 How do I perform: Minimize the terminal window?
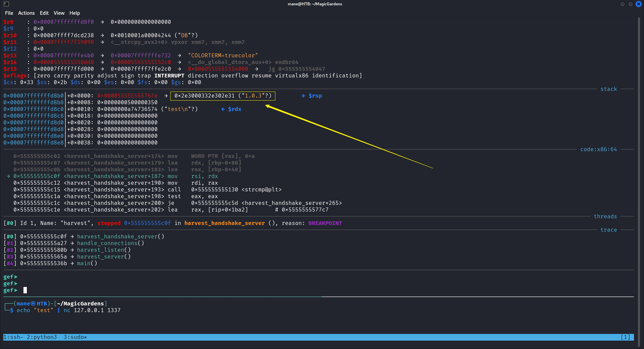(623, 4)
